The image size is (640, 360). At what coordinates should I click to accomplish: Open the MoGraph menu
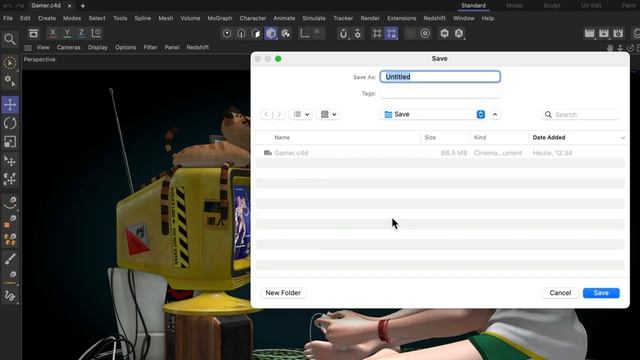[220, 18]
